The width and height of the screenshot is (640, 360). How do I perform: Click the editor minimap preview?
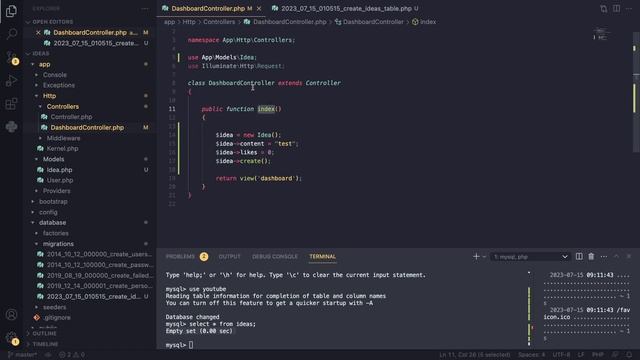click(600, 34)
